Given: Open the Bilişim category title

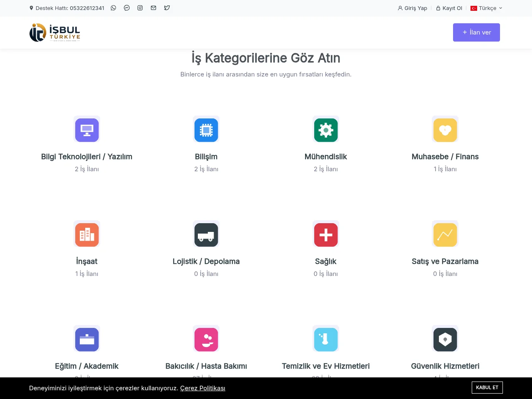Looking at the screenshot, I should coord(206,157).
